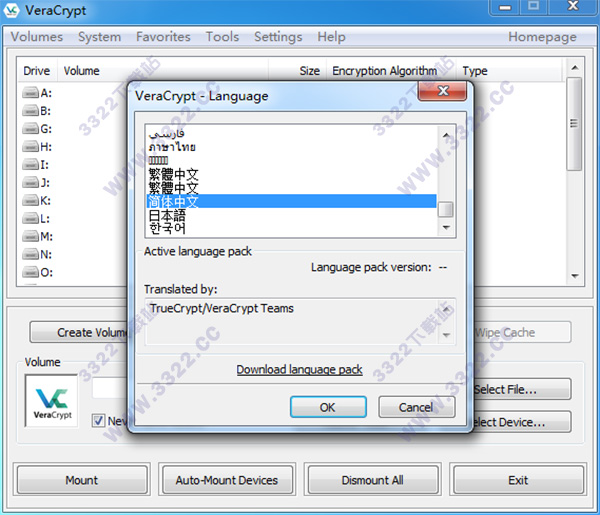Click drive list scroll up arrow
The image size is (600, 515).
574,68
